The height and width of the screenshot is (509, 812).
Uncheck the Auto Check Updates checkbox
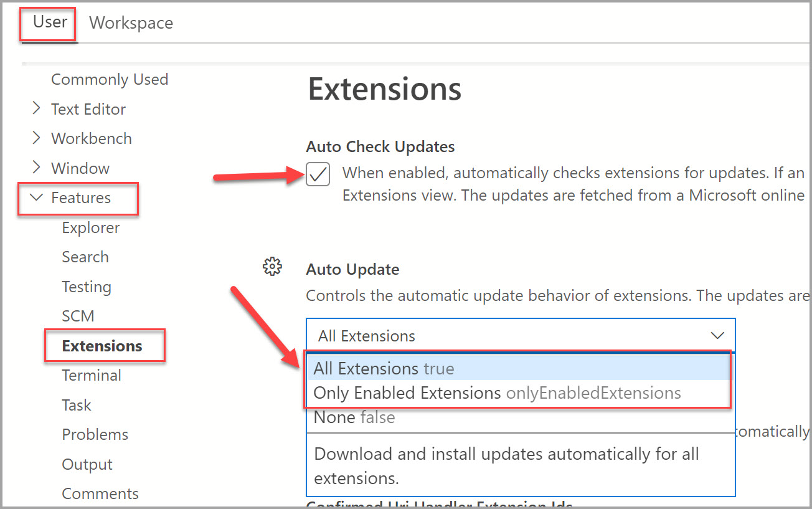click(x=318, y=175)
